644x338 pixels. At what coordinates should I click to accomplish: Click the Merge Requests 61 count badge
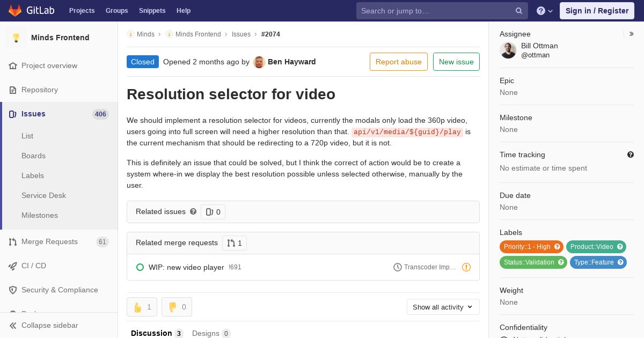[103, 242]
